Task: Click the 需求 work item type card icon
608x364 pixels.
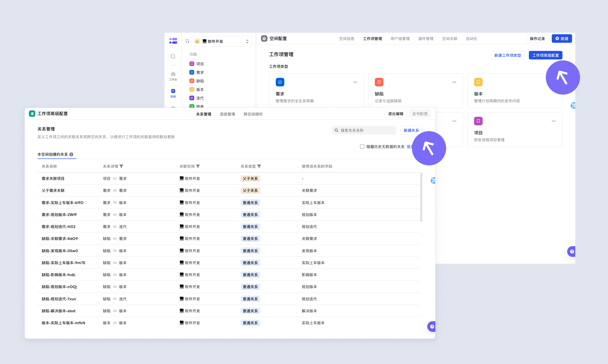Action: pos(280,82)
